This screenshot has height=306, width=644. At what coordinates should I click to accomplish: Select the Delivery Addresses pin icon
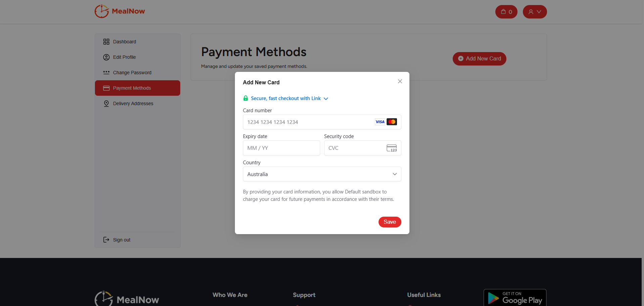click(106, 103)
